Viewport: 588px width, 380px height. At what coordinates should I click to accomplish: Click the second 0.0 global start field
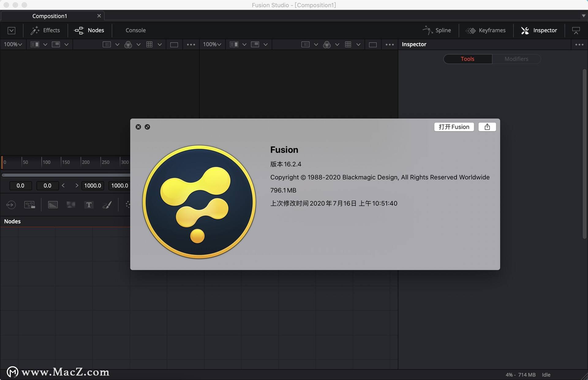47,185
